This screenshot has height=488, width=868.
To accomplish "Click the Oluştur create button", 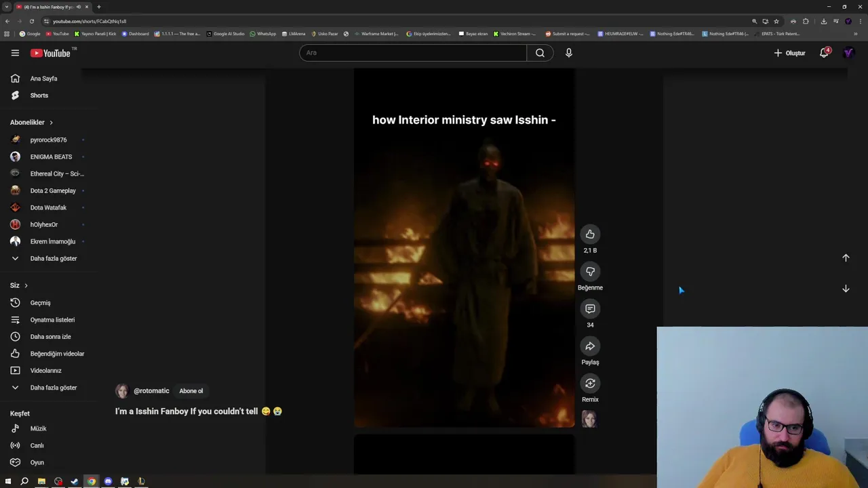I will pos(790,53).
